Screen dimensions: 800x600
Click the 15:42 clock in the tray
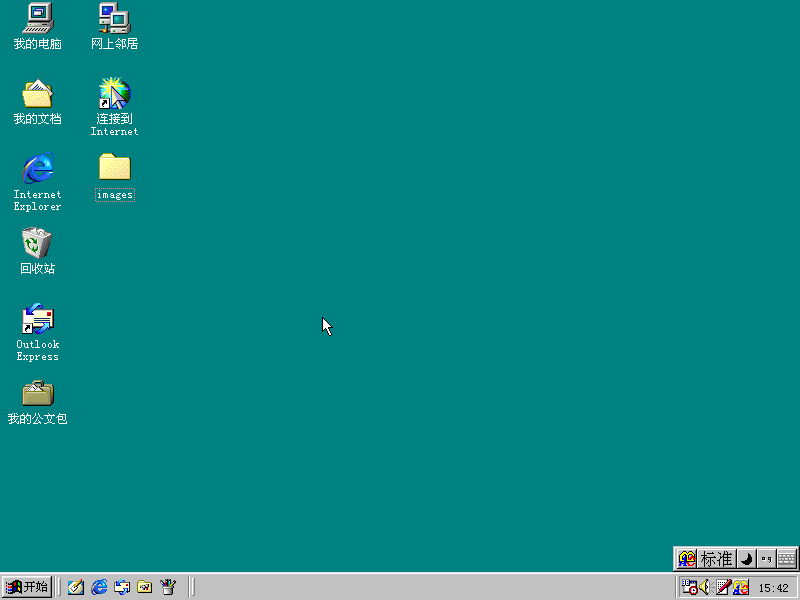click(x=772, y=588)
